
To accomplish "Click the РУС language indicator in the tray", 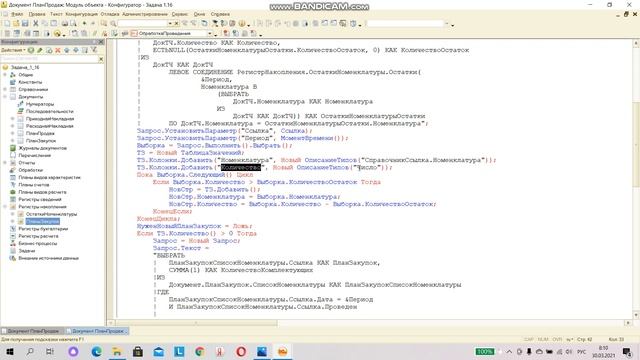I will tap(582, 351).
